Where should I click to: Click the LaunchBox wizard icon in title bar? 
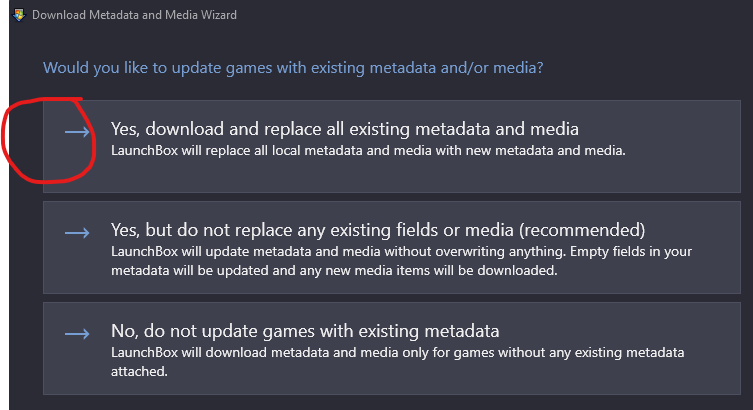pyautogui.click(x=19, y=15)
